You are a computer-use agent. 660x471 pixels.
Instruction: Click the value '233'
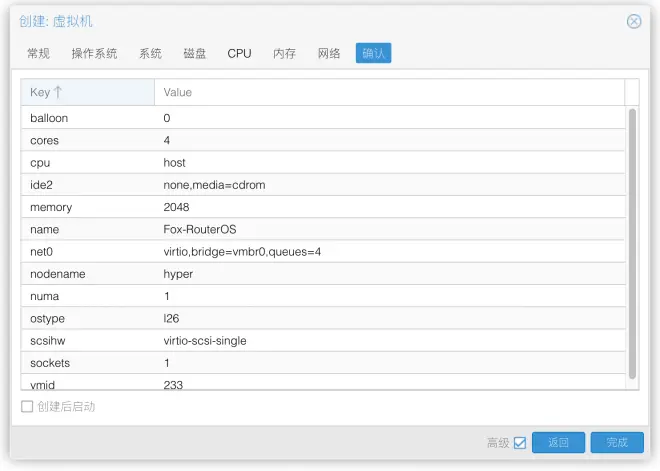(x=173, y=385)
